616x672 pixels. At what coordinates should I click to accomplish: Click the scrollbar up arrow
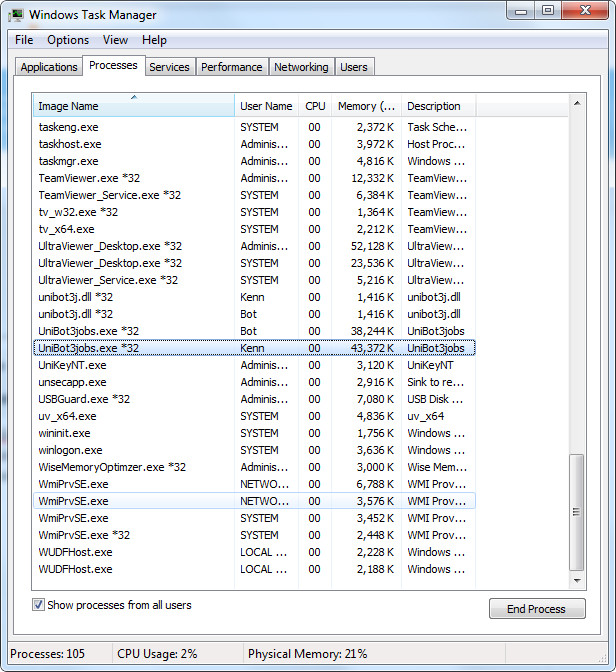[577, 103]
